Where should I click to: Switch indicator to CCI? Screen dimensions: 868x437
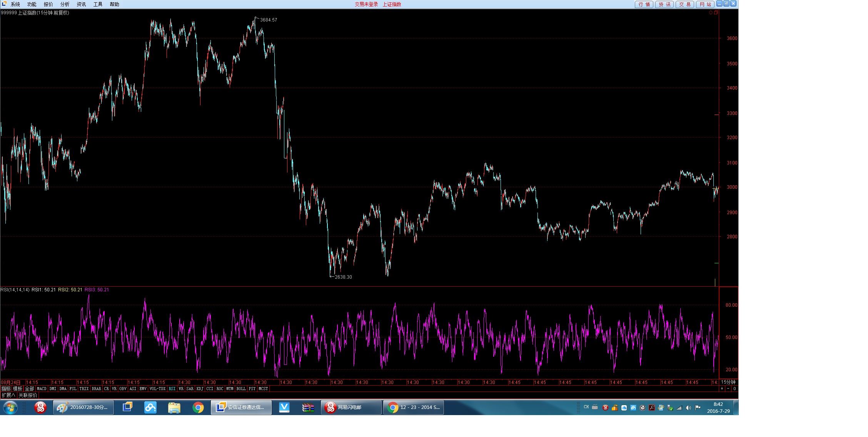210,389
